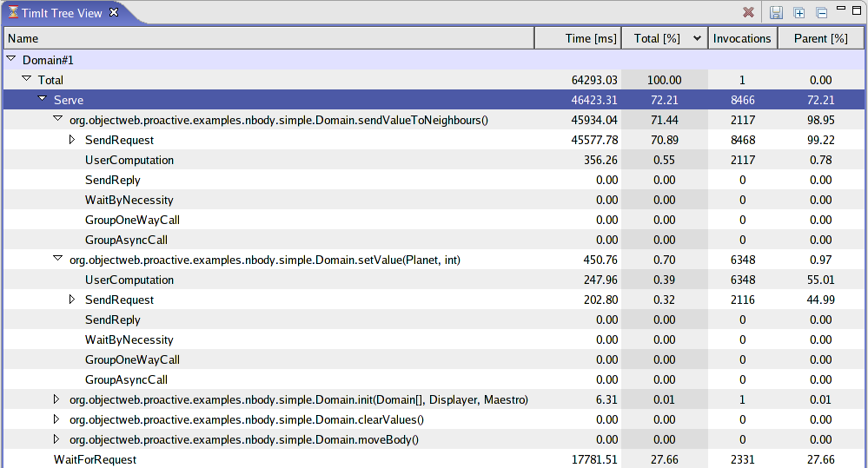Image resolution: width=868 pixels, height=468 pixels.
Task: Click the parent percent value 55.01
Action: (x=820, y=280)
